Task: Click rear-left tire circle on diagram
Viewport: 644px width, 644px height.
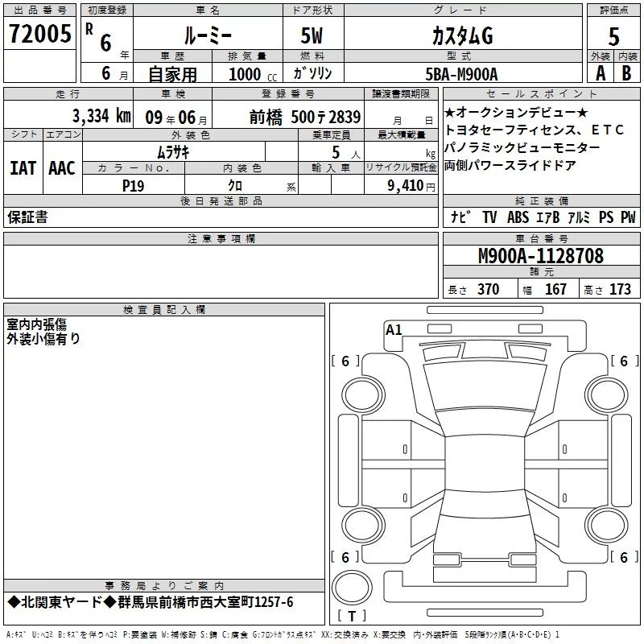Action: click(x=363, y=525)
